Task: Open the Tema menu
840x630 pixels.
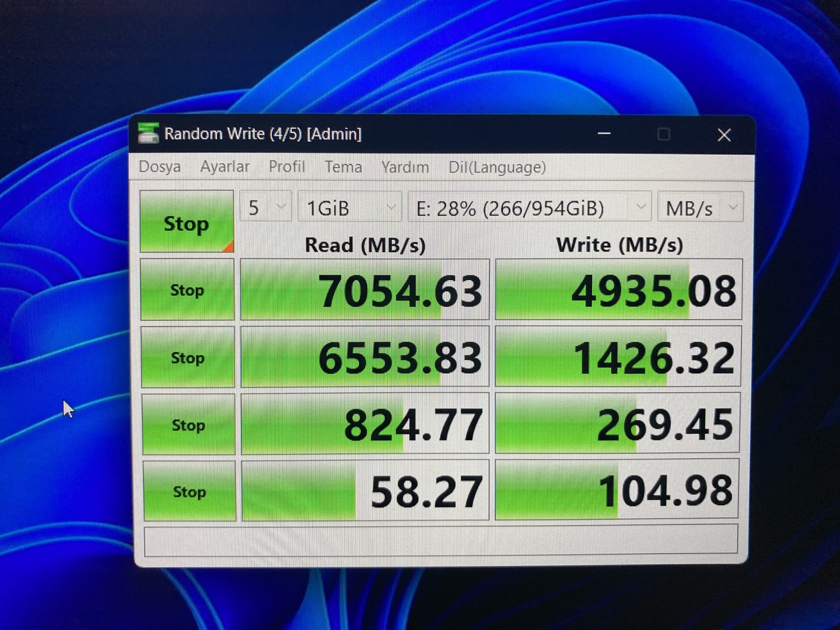Action: point(344,167)
